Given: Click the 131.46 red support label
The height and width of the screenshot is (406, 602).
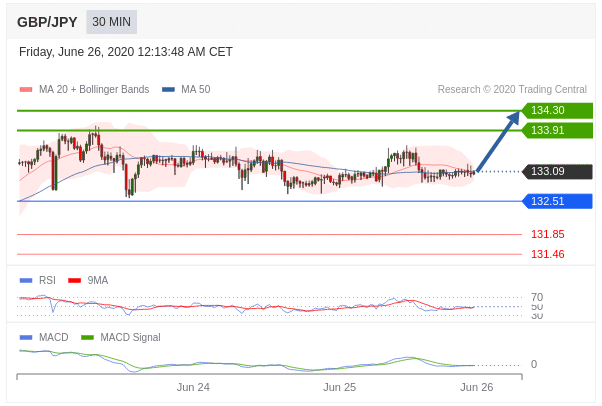Looking at the screenshot, I should point(547,254).
